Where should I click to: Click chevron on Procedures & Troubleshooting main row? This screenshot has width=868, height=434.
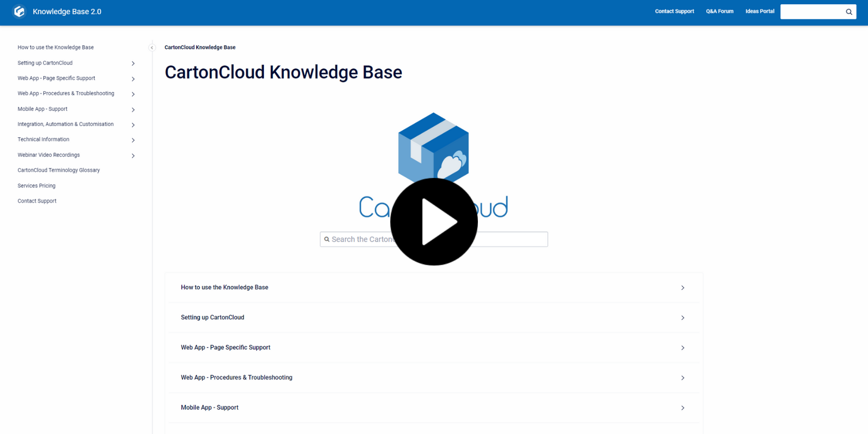pyautogui.click(x=683, y=378)
